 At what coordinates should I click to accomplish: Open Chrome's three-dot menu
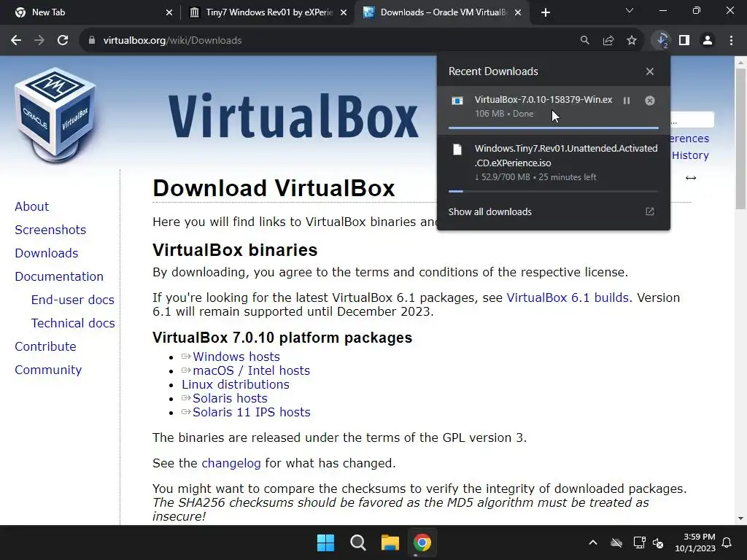[731, 41]
